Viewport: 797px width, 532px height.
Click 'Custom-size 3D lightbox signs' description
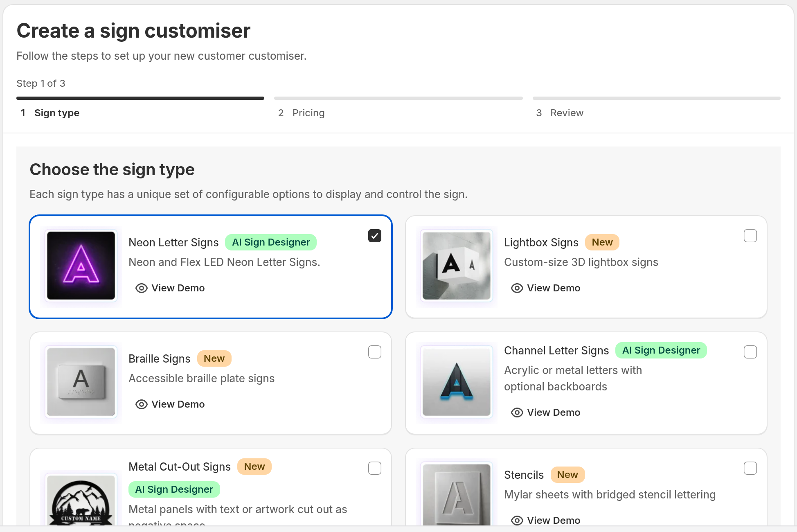[x=581, y=262]
